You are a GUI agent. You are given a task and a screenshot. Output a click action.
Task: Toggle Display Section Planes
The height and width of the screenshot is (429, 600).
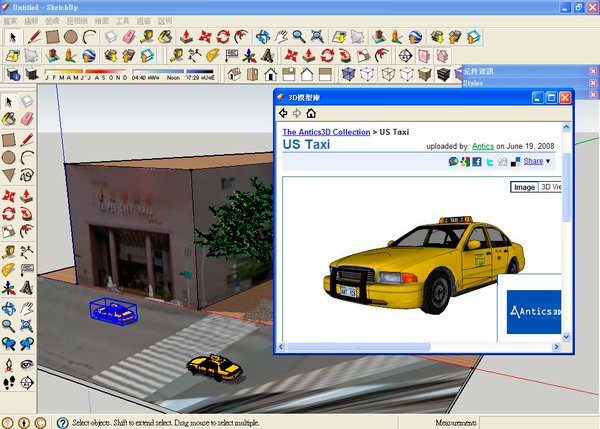click(x=424, y=56)
